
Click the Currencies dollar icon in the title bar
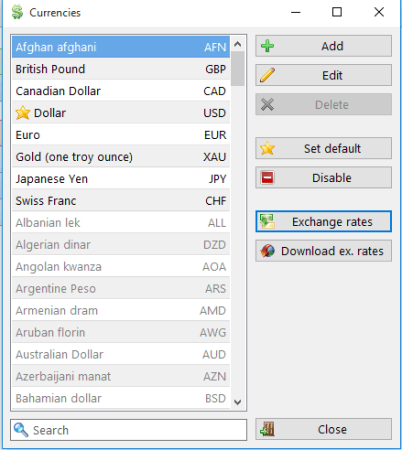(17, 12)
